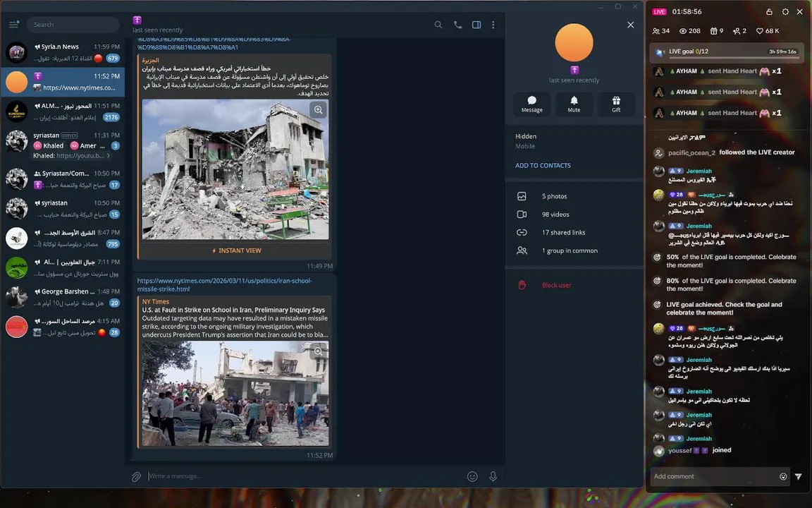The height and width of the screenshot is (508, 812).
Task: Expand syriastan topics chevron arrow
Action: click(x=109, y=155)
